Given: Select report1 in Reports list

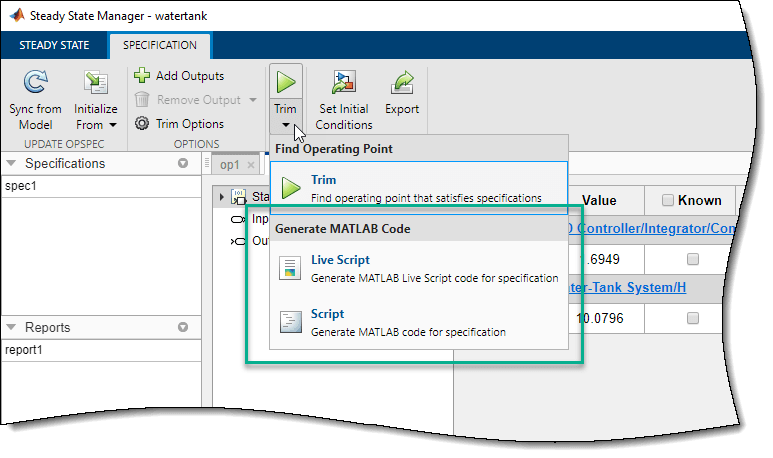Looking at the screenshot, I should (26, 350).
